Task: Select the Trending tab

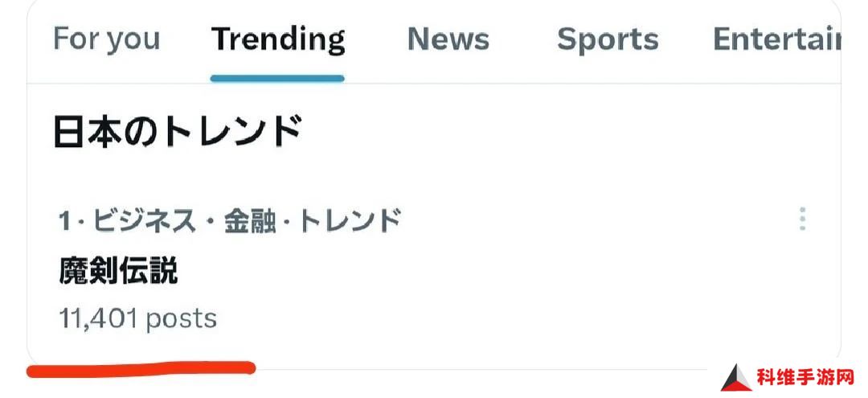Action: pos(278,40)
